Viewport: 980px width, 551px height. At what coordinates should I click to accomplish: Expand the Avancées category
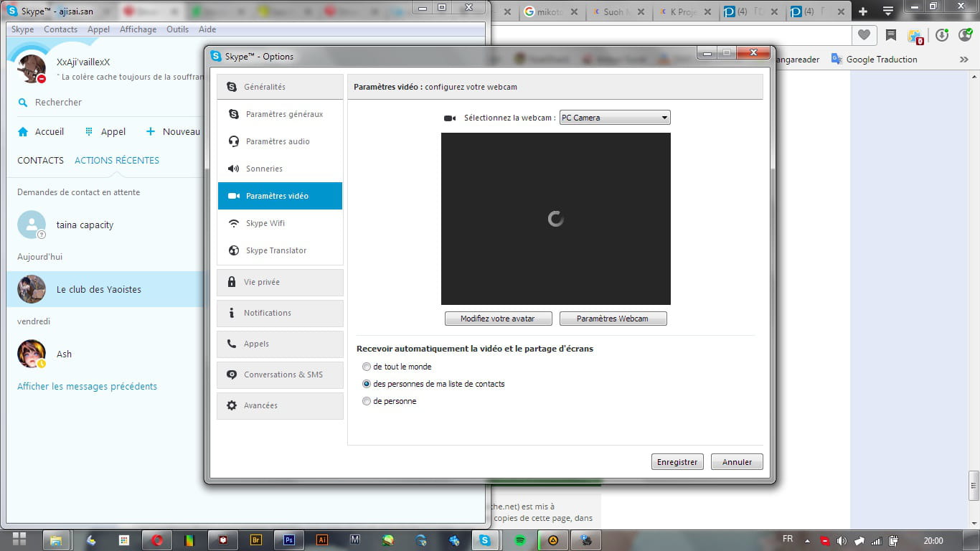280,405
